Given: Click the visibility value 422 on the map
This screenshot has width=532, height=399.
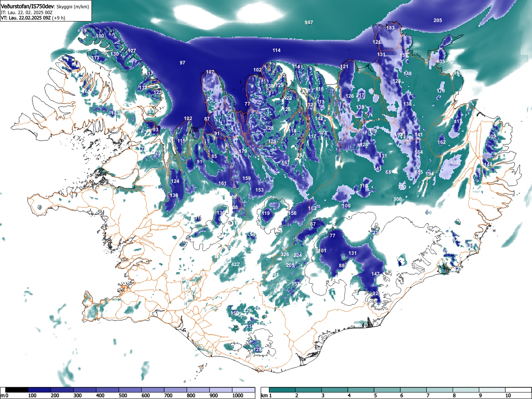Looking at the screenshot, I should pyautogui.click(x=235, y=264).
